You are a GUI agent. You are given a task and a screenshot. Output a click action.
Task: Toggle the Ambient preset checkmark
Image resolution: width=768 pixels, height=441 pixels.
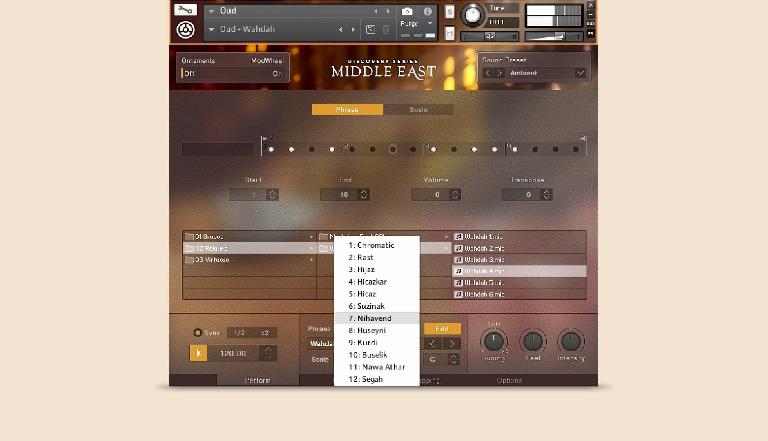[x=580, y=73]
